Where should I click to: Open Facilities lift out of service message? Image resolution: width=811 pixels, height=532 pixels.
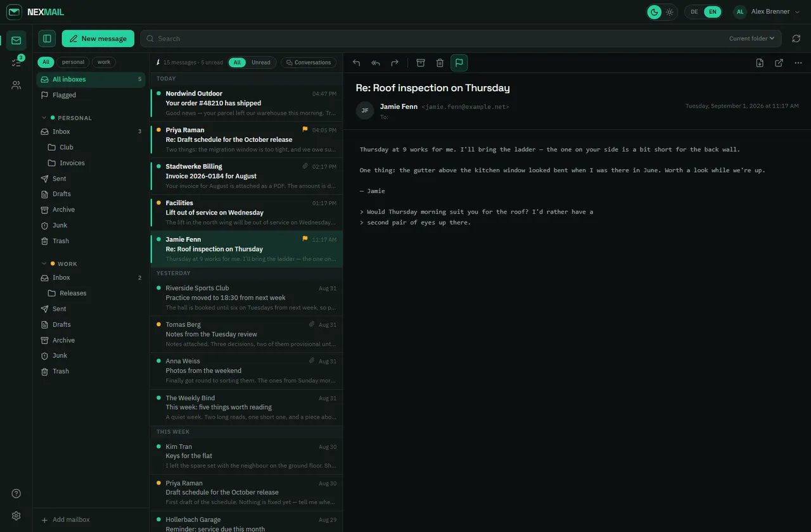pos(246,213)
